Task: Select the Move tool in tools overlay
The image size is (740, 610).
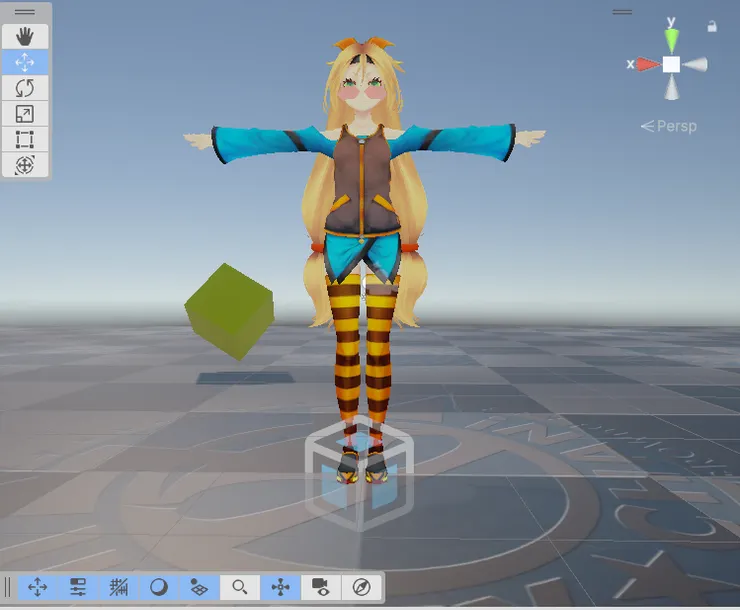Action: (x=25, y=62)
